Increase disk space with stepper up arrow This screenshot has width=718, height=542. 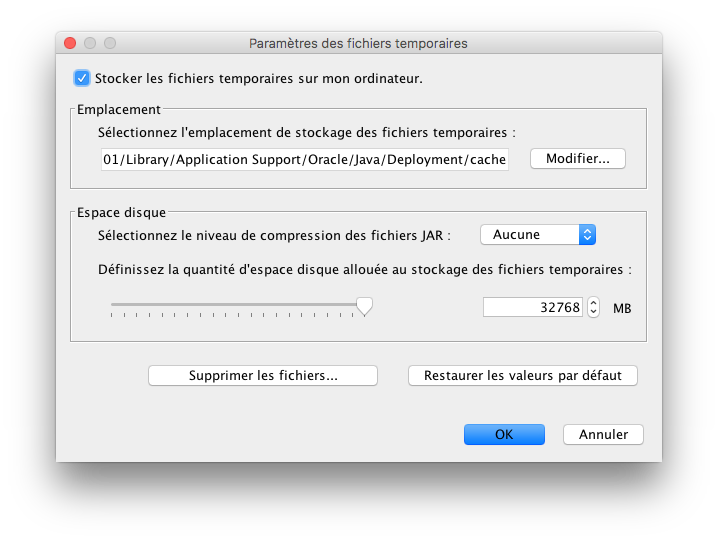(x=593, y=302)
